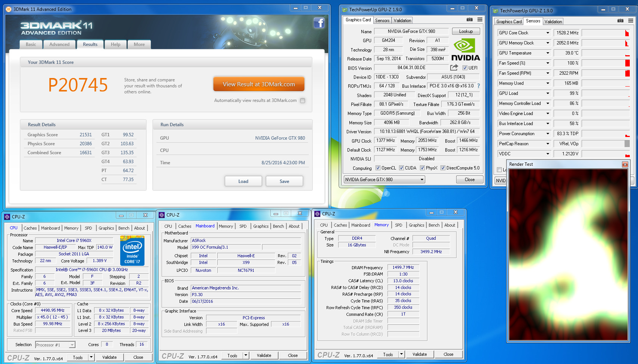Click the CPU-Z Memory window title icon
This screenshot has height=364, width=638.
coord(317,214)
